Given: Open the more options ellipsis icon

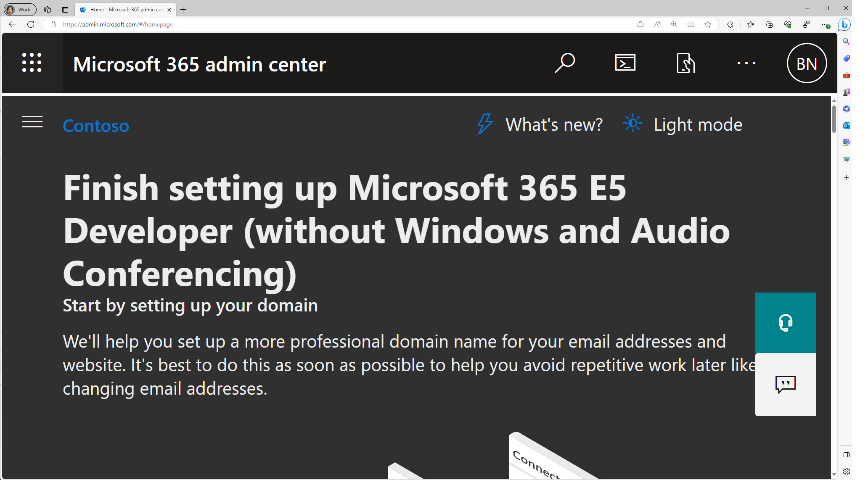Looking at the screenshot, I should click(x=746, y=63).
